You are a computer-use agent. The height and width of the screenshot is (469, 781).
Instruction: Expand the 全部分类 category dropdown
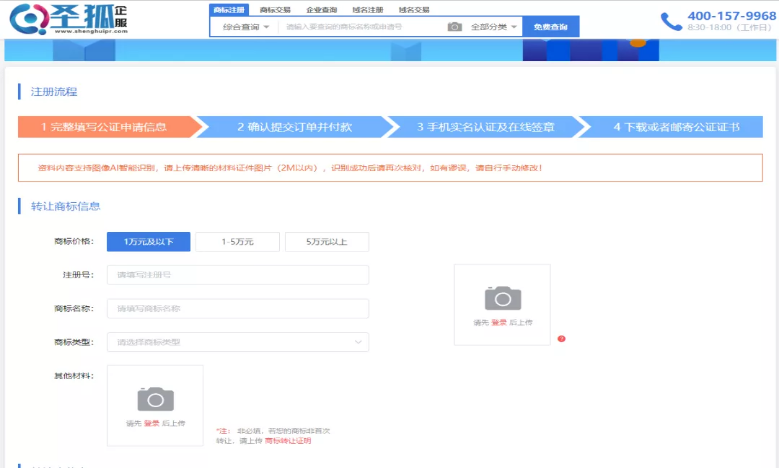click(494, 27)
